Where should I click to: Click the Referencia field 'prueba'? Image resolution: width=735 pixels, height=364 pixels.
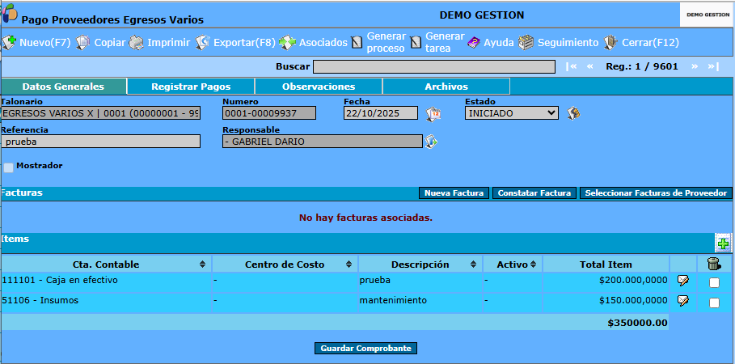[101, 141]
